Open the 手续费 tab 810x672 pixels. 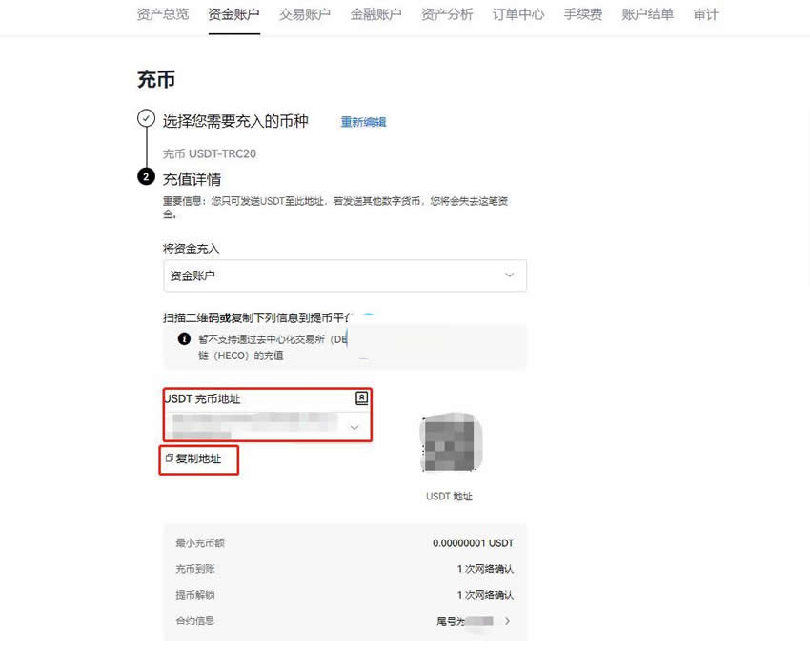pos(582,14)
